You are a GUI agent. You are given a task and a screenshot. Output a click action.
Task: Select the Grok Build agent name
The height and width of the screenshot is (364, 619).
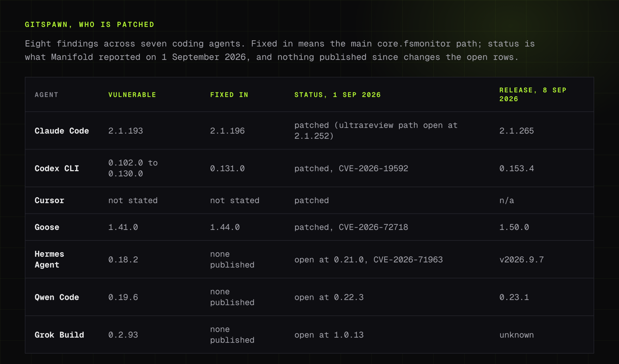coord(59,335)
